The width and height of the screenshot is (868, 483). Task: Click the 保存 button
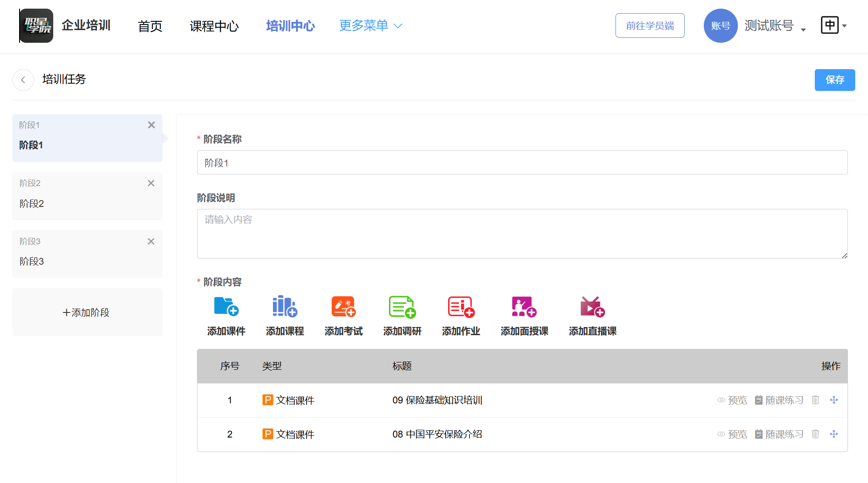(x=834, y=80)
